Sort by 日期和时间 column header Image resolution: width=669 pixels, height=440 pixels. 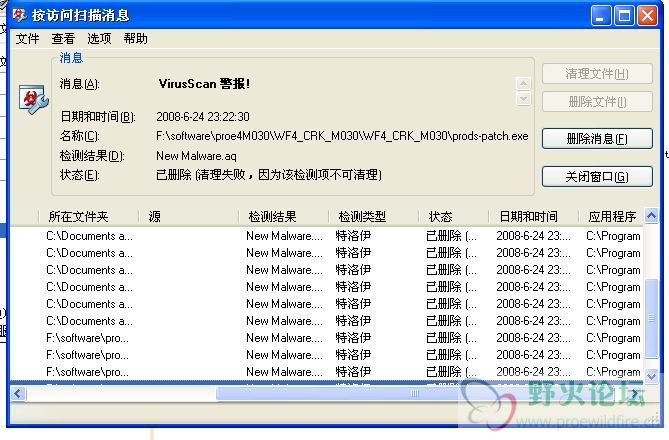pyautogui.click(x=533, y=217)
